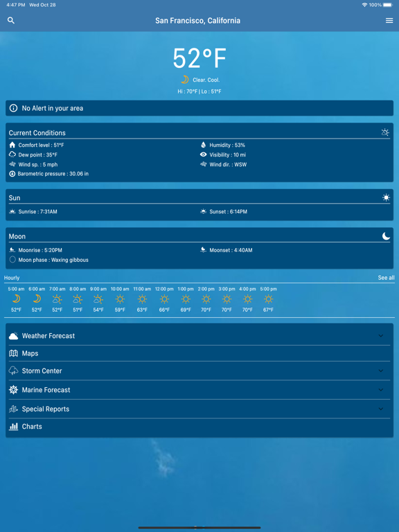Expand the Storm Center chevron
The width and height of the screenshot is (399, 532).
coord(381,371)
